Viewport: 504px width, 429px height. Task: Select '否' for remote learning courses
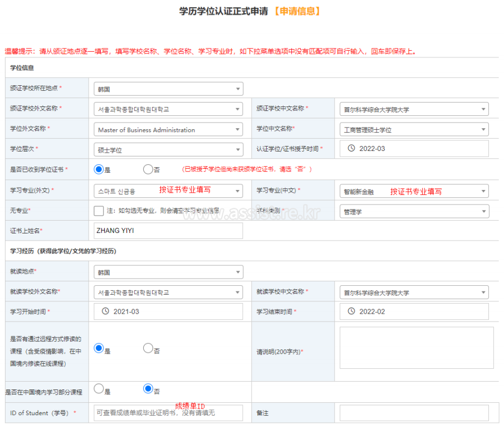tap(148, 348)
